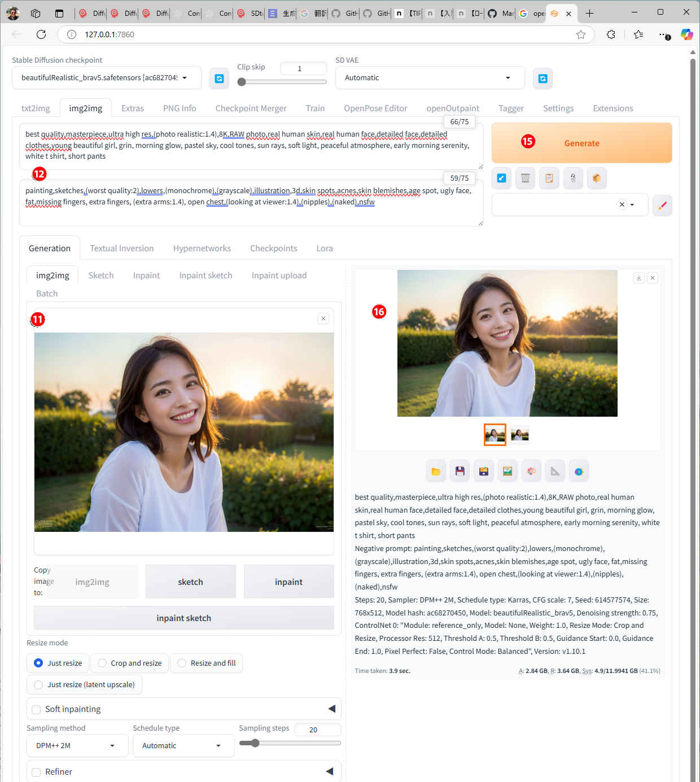
Task: Click the pencil edit styles icon
Action: [662, 205]
